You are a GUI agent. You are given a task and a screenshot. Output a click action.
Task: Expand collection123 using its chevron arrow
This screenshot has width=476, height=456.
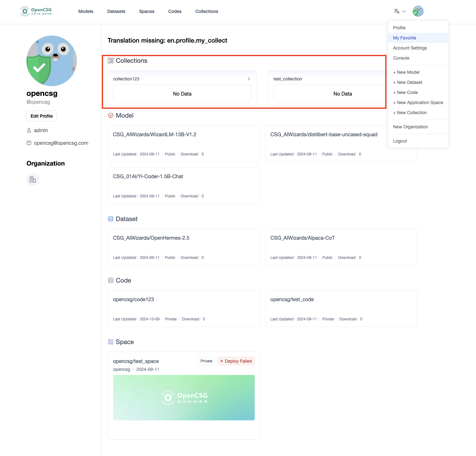pos(249,79)
